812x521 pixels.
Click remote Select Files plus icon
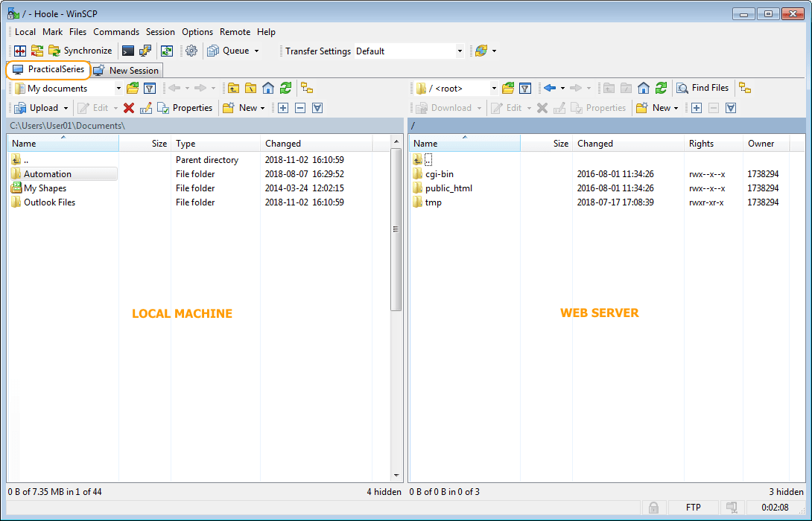click(x=697, y=108)
